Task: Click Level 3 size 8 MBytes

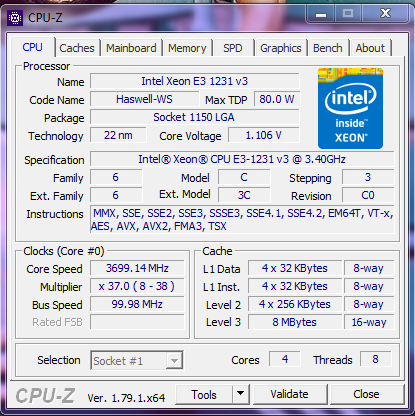Action: coord(295,322)
